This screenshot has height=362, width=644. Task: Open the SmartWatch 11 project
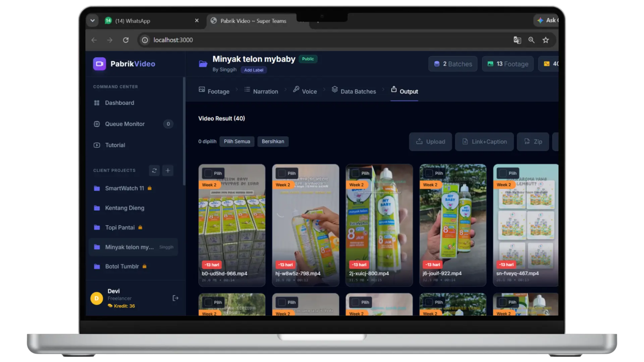tap(133, 188)
